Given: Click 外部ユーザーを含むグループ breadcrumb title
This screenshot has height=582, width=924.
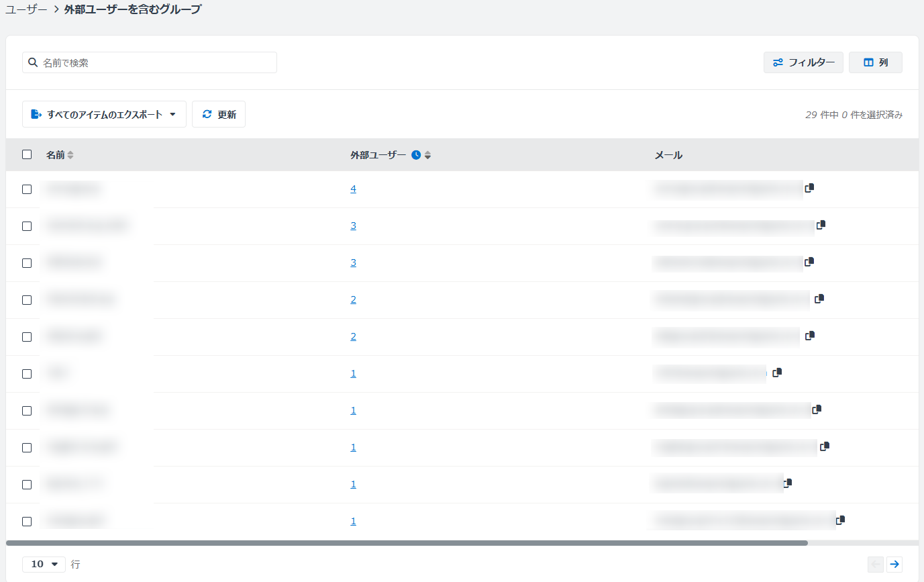Looking at the screenshot, I should (x=132, y=9).
